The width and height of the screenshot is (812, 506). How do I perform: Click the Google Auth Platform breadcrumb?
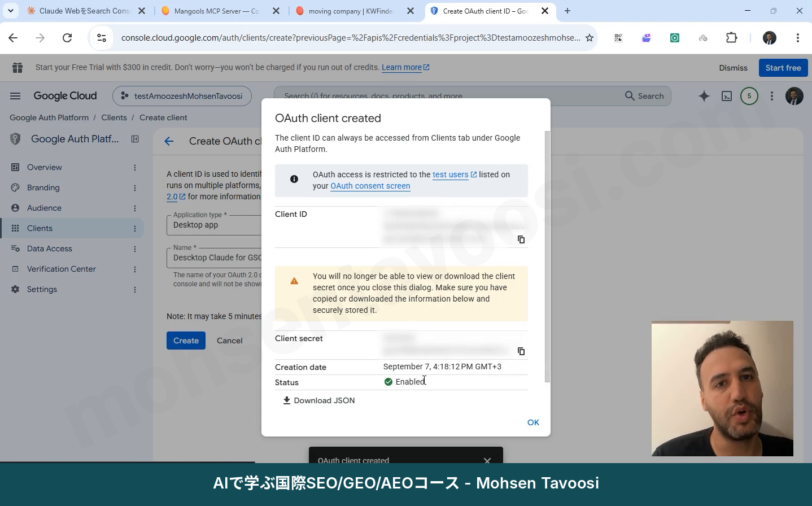49,117
